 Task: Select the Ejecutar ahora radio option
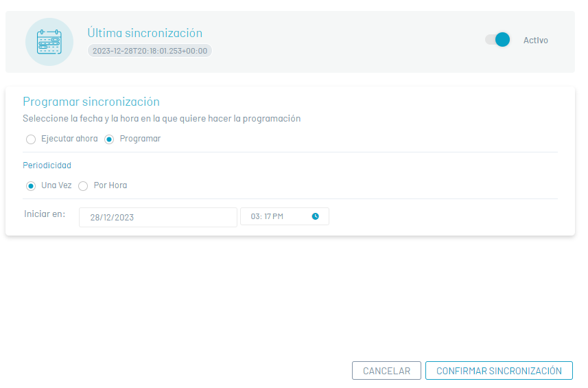pyautogui.click(x=31, y=139)
